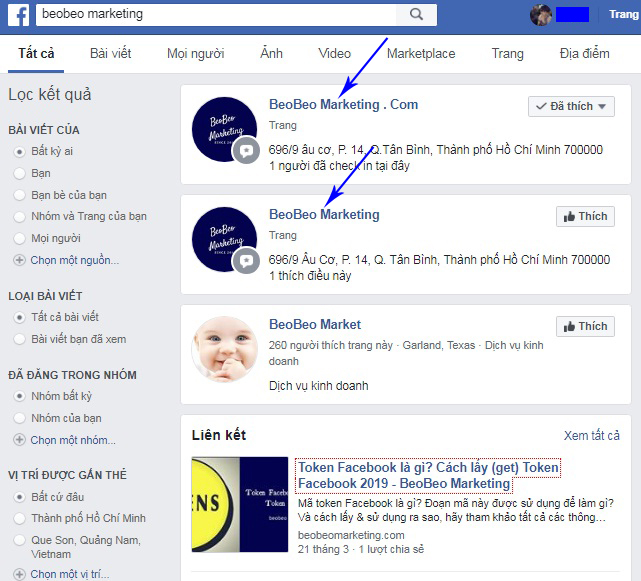
Task: Open the Token Facebook article thumbnail
Action: 240,505
